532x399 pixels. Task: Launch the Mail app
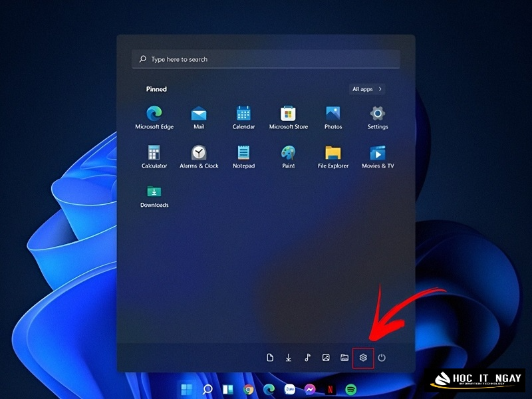click(x=199, y=118)
